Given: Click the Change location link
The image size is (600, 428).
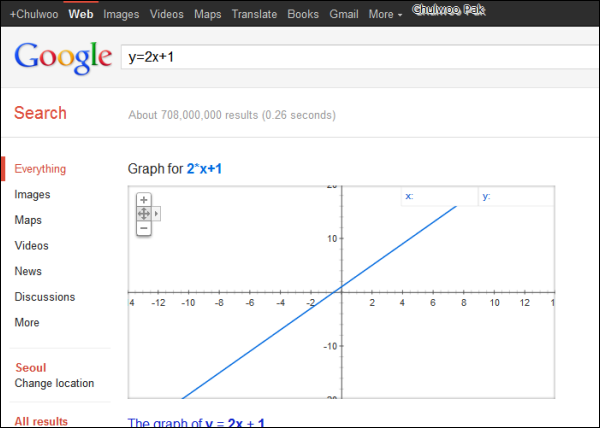Looking at the screenshot, I should (54, 383).
